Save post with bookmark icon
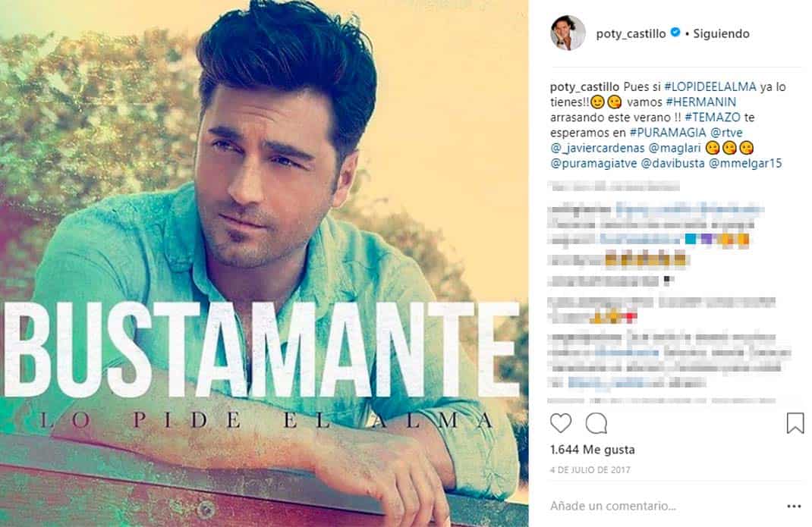The width and height of the screenshot is (812, 527). (795, 423)
